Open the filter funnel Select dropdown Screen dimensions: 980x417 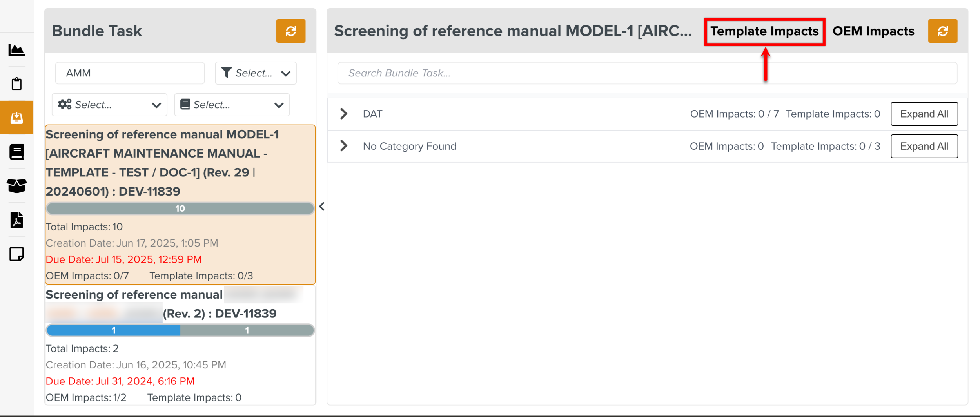(x=256, y=73)
